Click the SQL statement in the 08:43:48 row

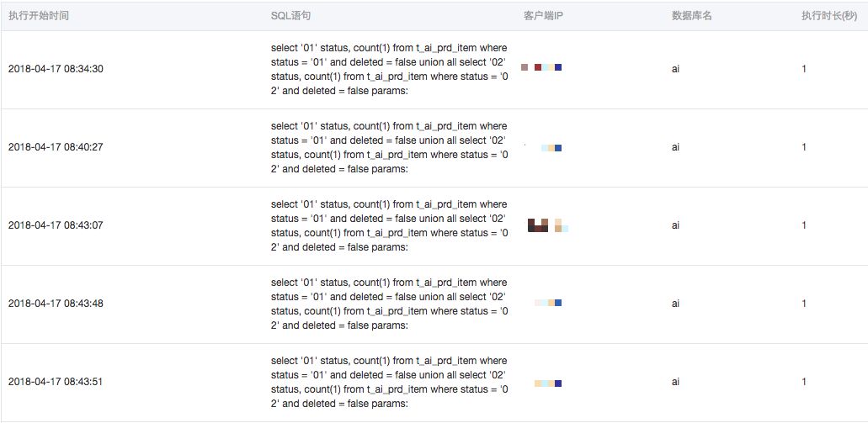390,304
